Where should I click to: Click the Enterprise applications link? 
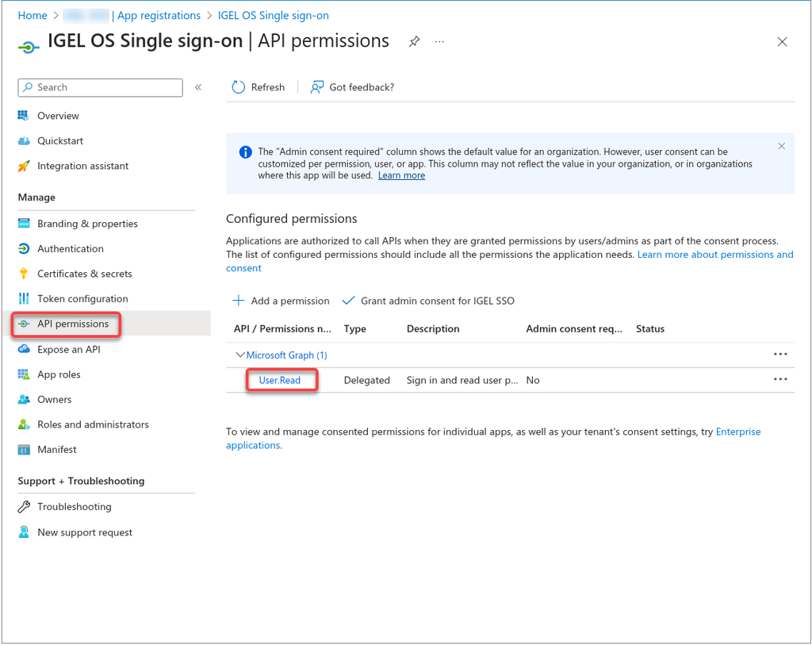(737, 432)
